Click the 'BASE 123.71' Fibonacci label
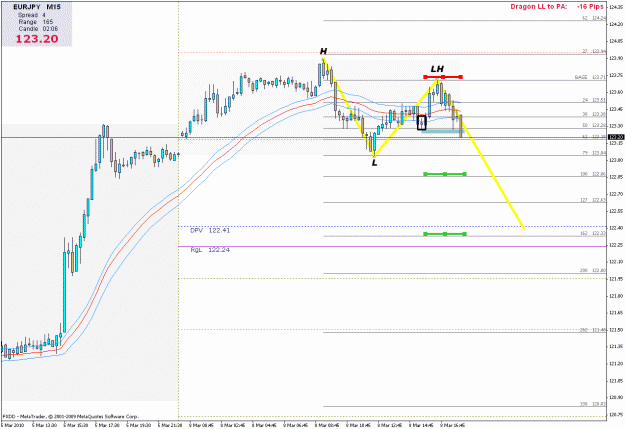 tap(590, 77)
